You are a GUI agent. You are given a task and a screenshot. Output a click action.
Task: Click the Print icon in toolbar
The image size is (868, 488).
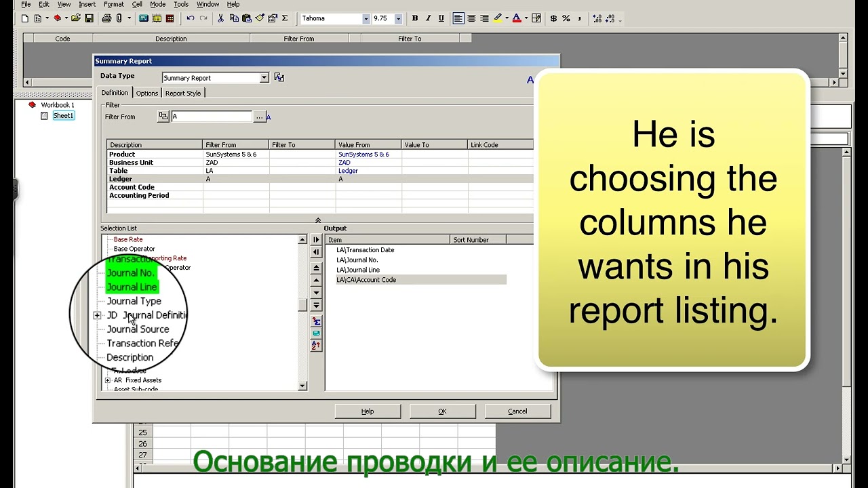106,18
